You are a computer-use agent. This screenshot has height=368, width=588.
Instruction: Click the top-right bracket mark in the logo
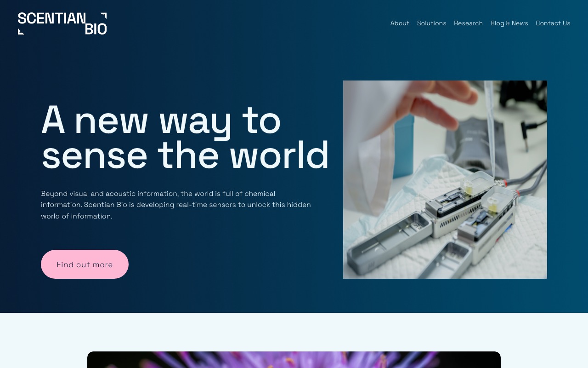104,16
